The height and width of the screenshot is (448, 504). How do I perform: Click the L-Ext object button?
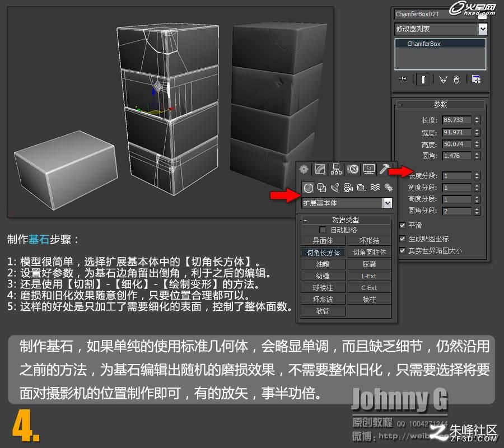coord(369,276)
